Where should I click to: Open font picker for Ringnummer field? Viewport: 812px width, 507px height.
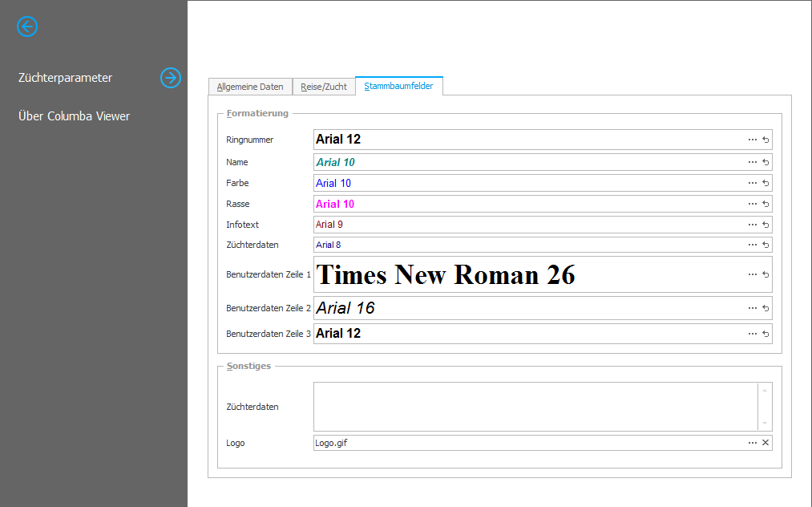[752, 140]
